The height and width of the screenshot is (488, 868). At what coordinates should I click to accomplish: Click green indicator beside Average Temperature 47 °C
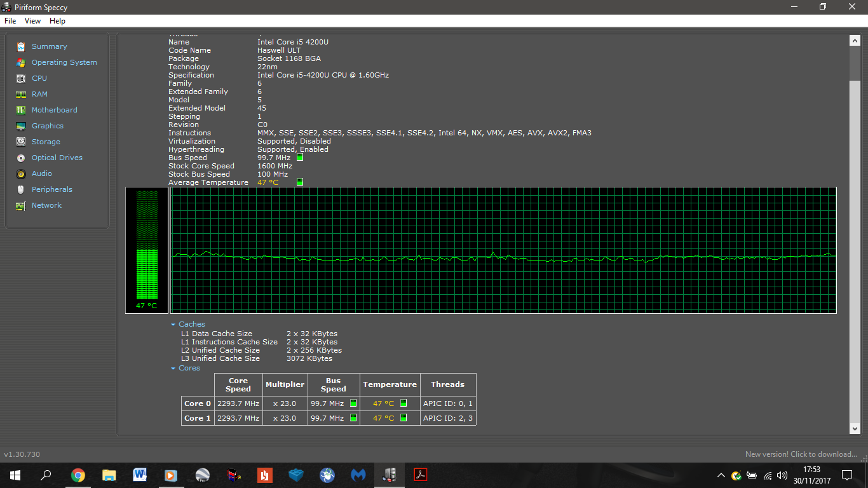(300, 182)
